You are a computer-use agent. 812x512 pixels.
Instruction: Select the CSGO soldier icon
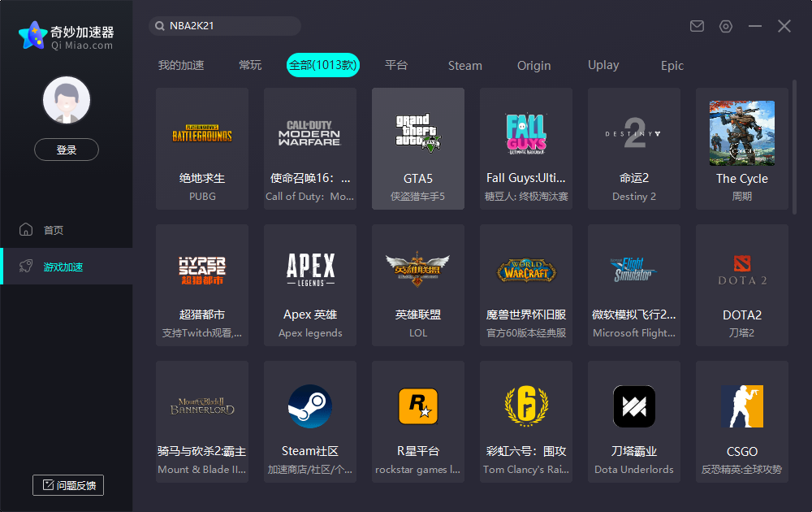[x=742, y=406]
